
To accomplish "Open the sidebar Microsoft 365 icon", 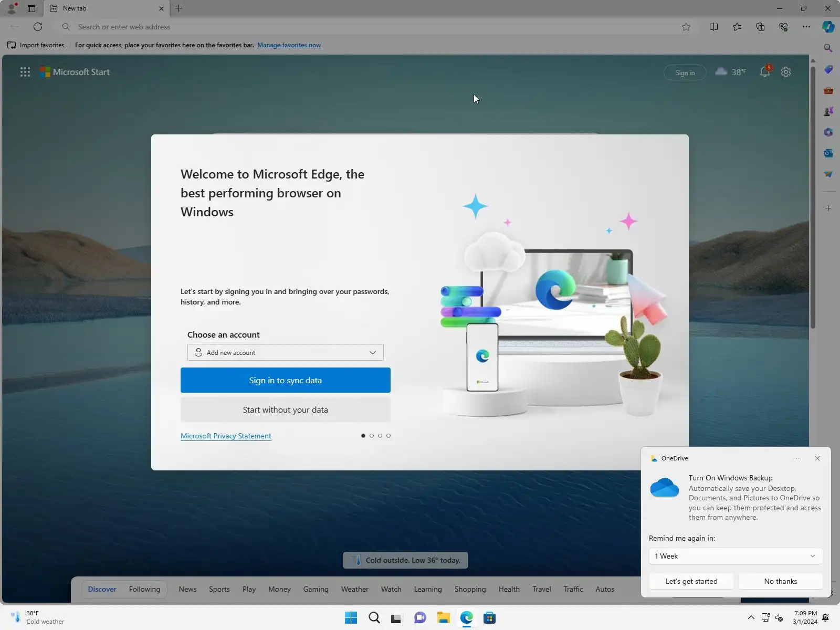I will tap(828, 132).
